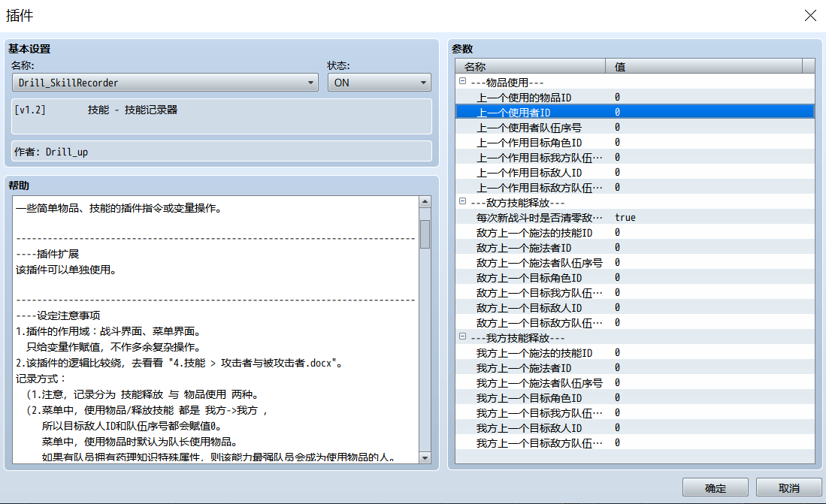Collapse the ---物品使用--- parameter group

pyautogui.click(x=462, y=81)
